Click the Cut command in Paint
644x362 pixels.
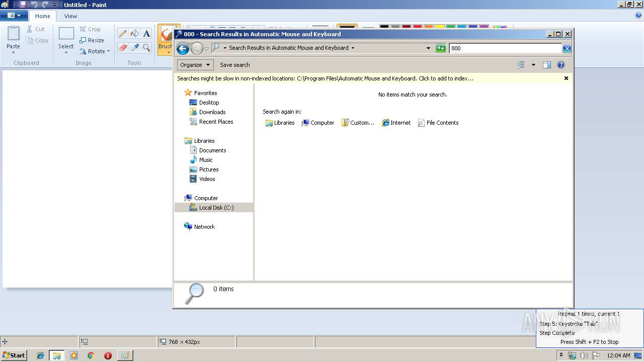pos(36,29)
